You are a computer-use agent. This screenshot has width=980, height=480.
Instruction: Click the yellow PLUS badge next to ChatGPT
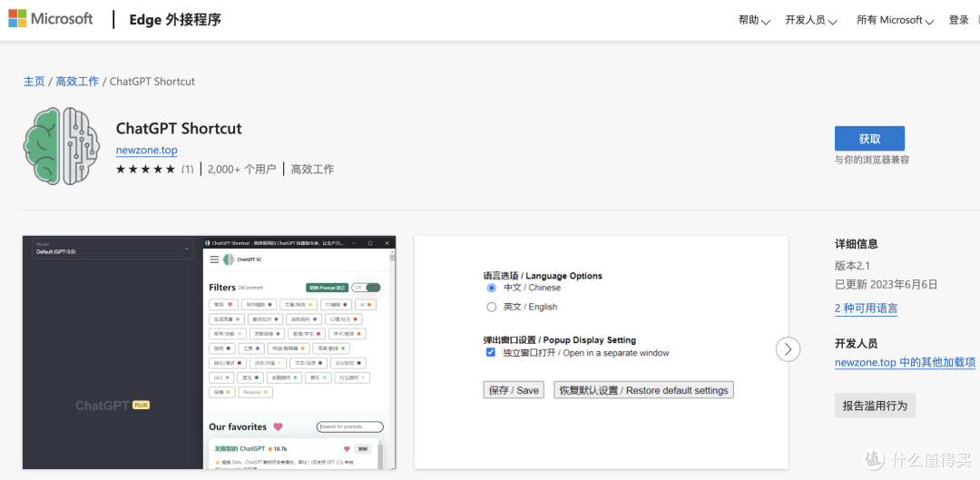coord(141,406)
